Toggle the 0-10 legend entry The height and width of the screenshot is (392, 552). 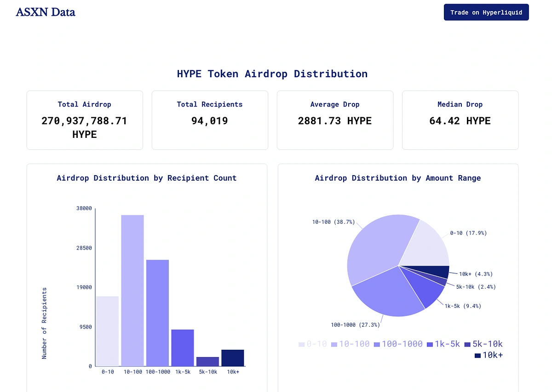(312, 344)
